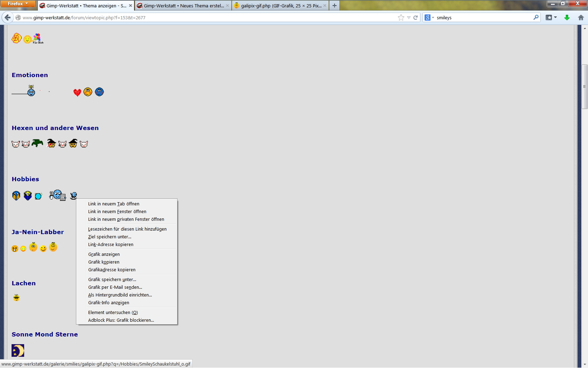Image resolution: width=588 pixels, height=368 pixels.
Task: Select 'Element untersuchen (Q)'
Action: (x=127, y=312)
